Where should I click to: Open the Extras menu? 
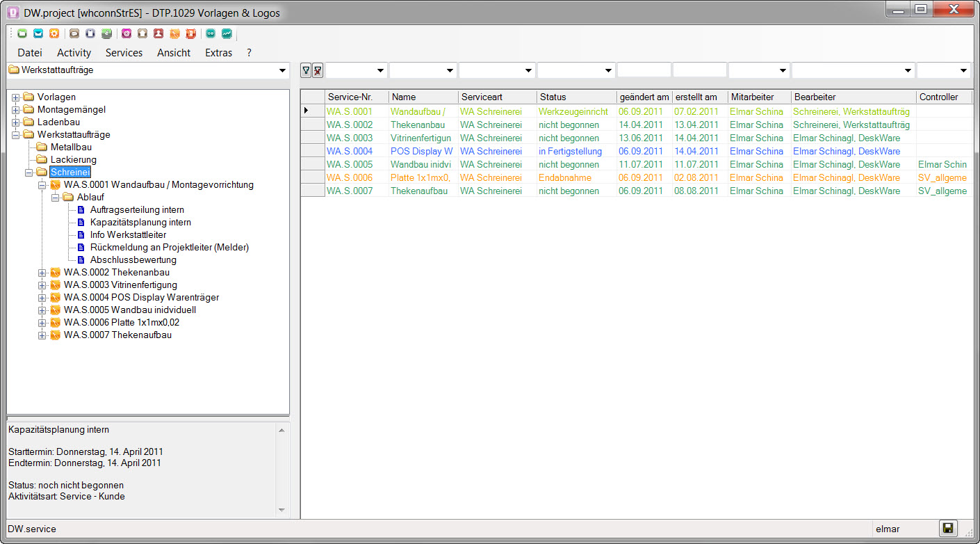(218, 53)
